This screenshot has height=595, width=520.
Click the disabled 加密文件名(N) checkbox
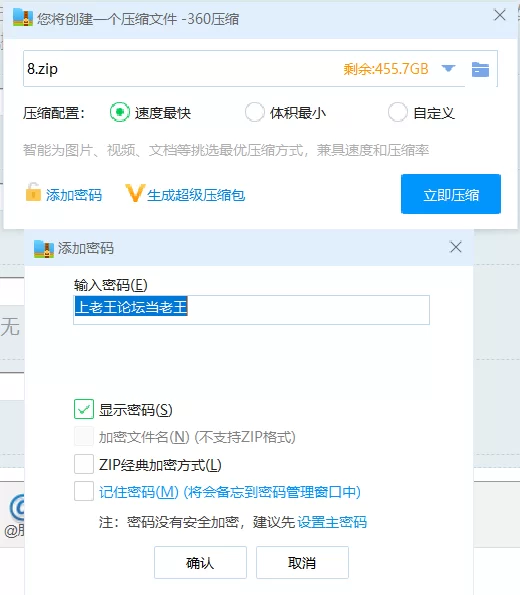(84, 436)
